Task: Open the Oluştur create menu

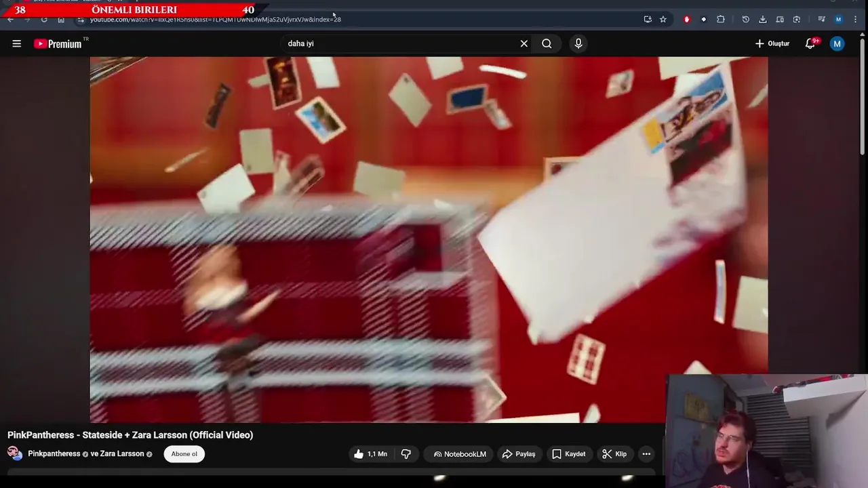Action: click(772, 43)
